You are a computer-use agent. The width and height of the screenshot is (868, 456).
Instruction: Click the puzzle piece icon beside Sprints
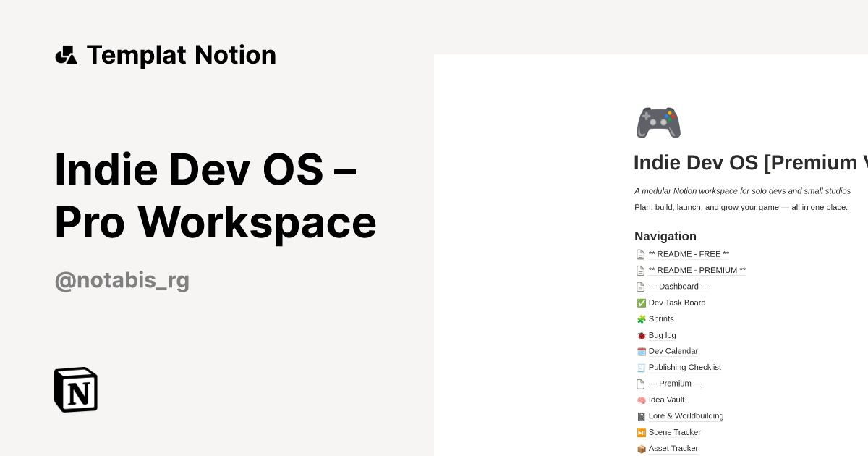coord(641,318)
